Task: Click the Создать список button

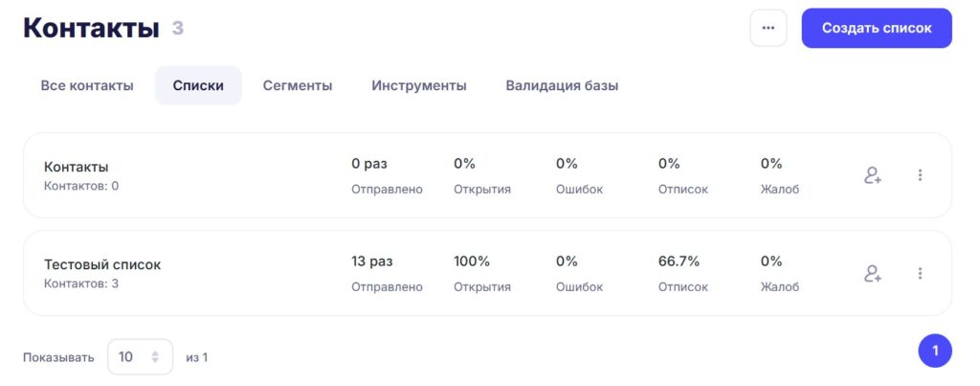Action: tap(877, 28)
